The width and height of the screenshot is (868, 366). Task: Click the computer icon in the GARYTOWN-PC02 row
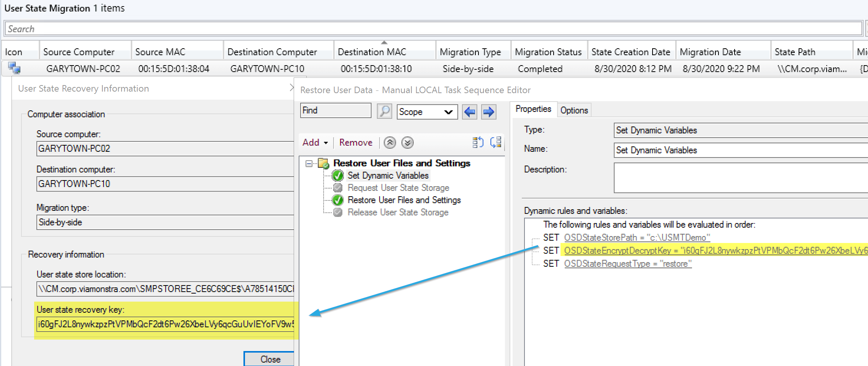(x=15, y=69)
